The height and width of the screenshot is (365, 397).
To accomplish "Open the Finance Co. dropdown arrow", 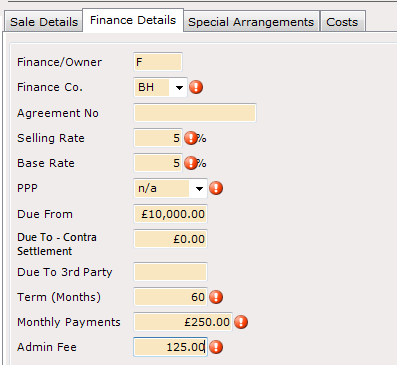I will pyautogui.click(x=179, y=88).
